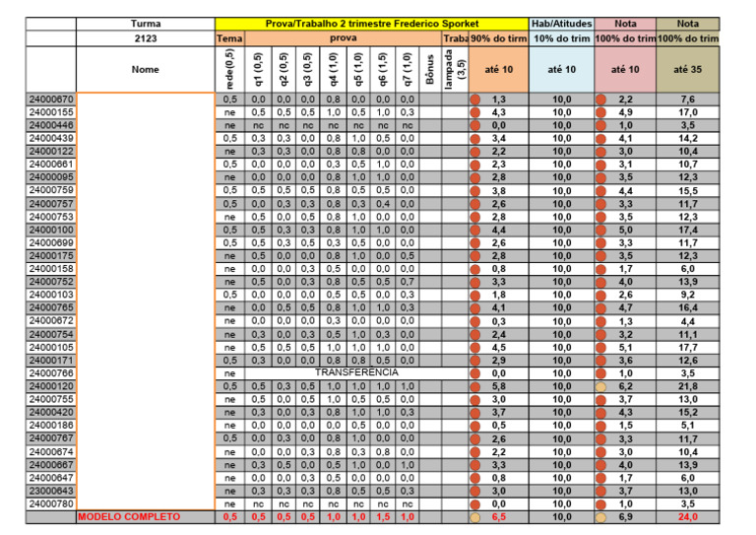Viewport: 756px width, 535px height.
Task: Click the red circle beside 5,0 in row 24000100
Action: click(600, 231)
